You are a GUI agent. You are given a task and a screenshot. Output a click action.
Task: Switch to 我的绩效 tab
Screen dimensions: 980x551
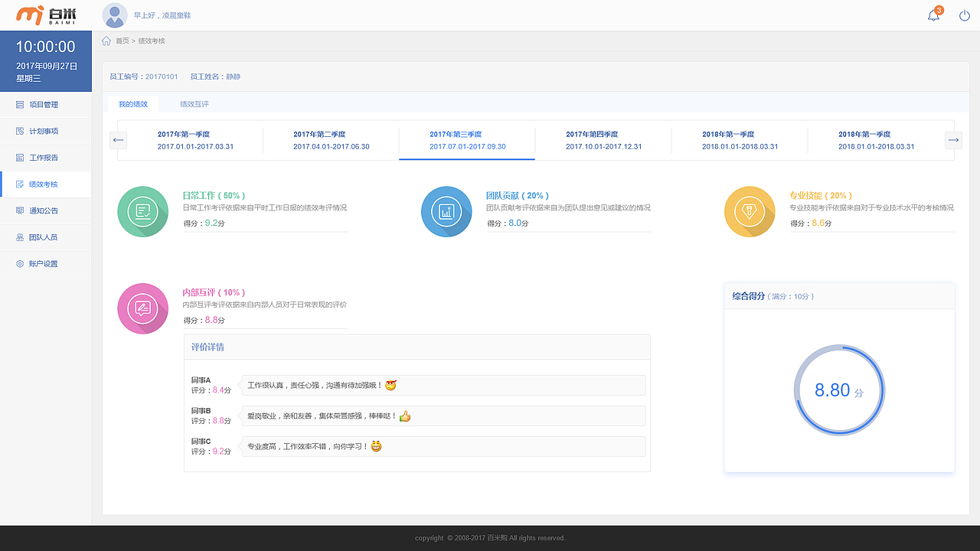click(x=133, y=104)
